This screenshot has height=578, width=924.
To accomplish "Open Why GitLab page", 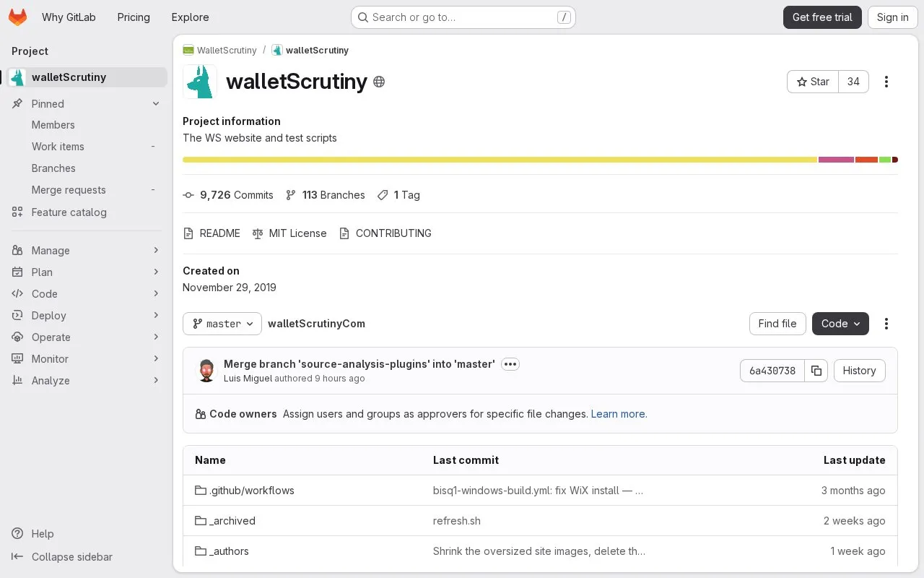I will click(x=69, y=17).
